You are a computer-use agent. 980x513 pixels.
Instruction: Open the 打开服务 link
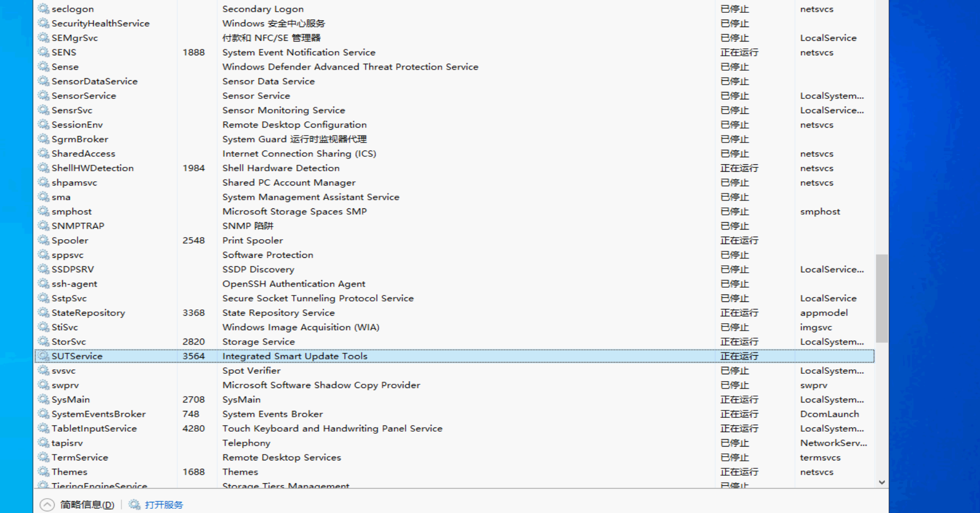tap(164, 504)
